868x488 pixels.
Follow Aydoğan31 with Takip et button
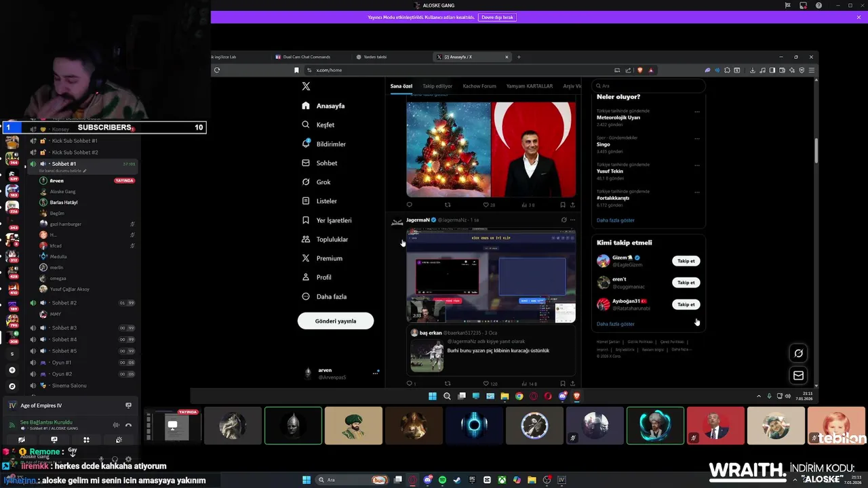pos(686,304)
